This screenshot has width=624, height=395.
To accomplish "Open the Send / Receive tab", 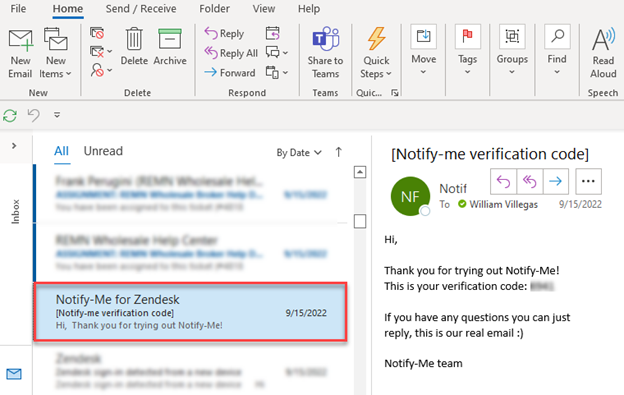I will [x=141, y=9].
